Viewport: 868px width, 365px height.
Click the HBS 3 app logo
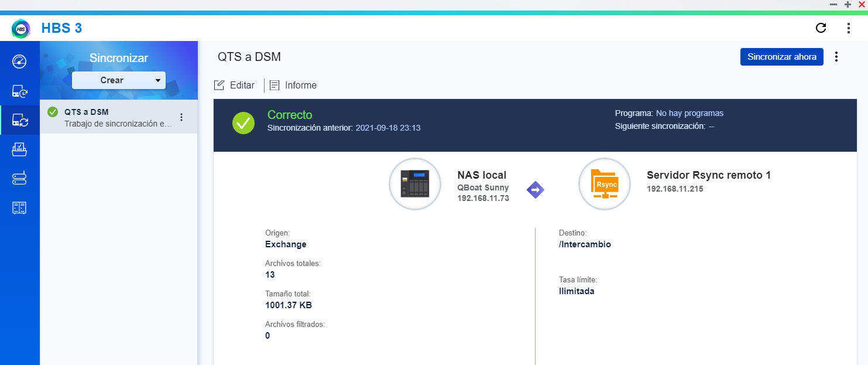pyautogui.click(x=21, y=28)
